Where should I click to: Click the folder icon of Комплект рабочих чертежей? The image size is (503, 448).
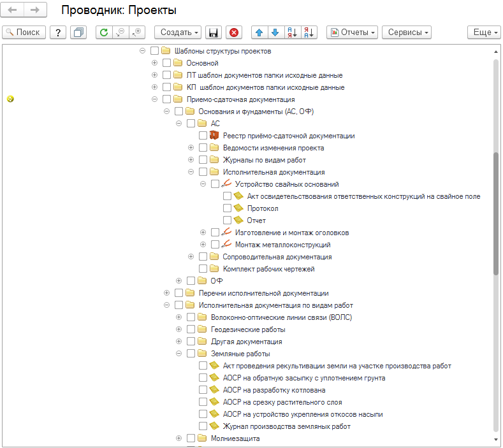coord(214,268)
